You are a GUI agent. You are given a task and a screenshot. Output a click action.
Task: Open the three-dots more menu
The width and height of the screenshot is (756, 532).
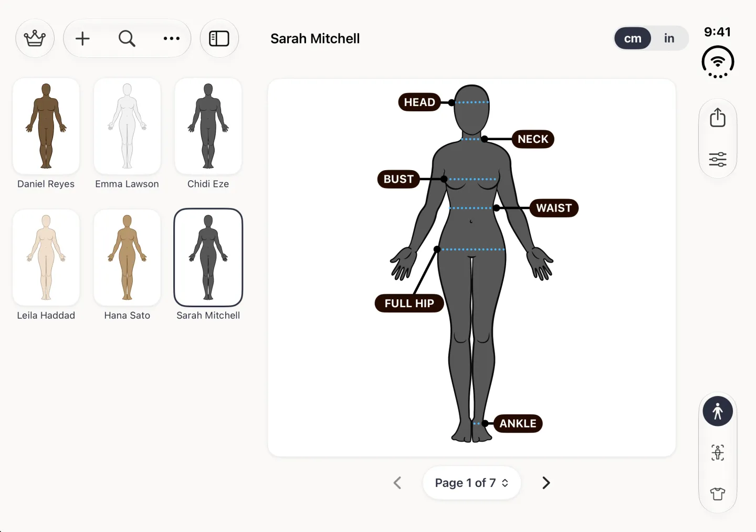point(172,38)
